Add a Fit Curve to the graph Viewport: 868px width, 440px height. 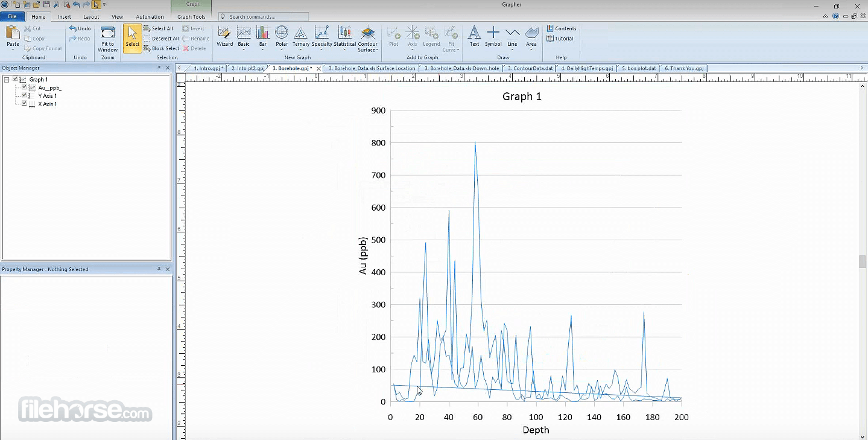click(x=451, y=39)
